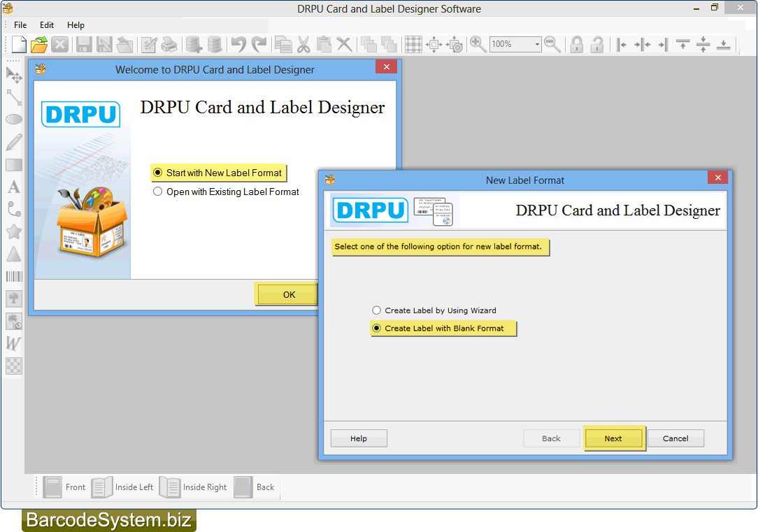Click the Back button in wizard dialog
The image size is (758, 532).
pos(551,438)
